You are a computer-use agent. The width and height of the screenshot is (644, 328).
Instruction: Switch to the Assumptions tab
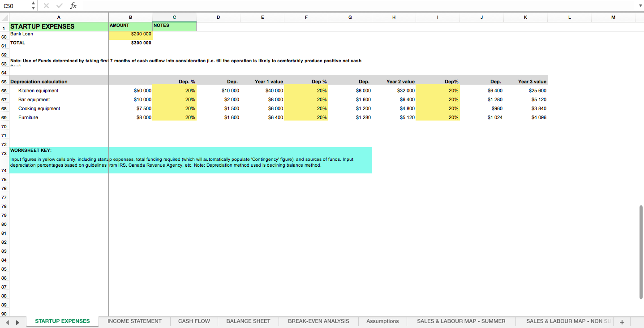tap(382, 321)
